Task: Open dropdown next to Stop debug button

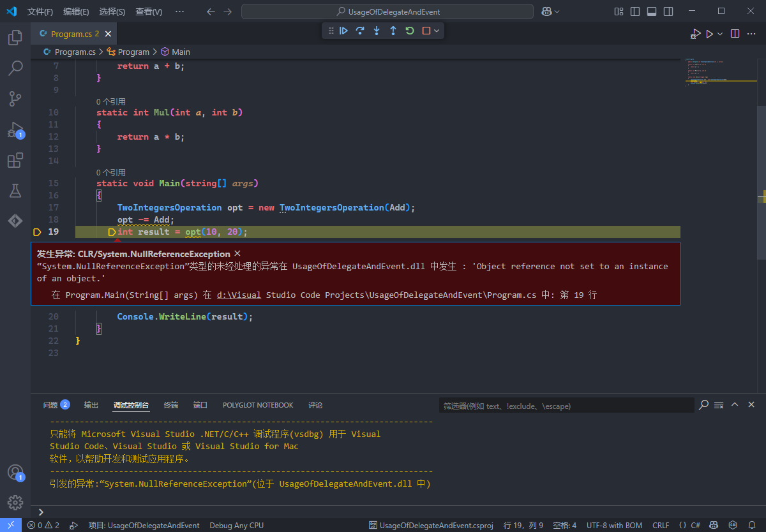Action: (x=437, y=31)
